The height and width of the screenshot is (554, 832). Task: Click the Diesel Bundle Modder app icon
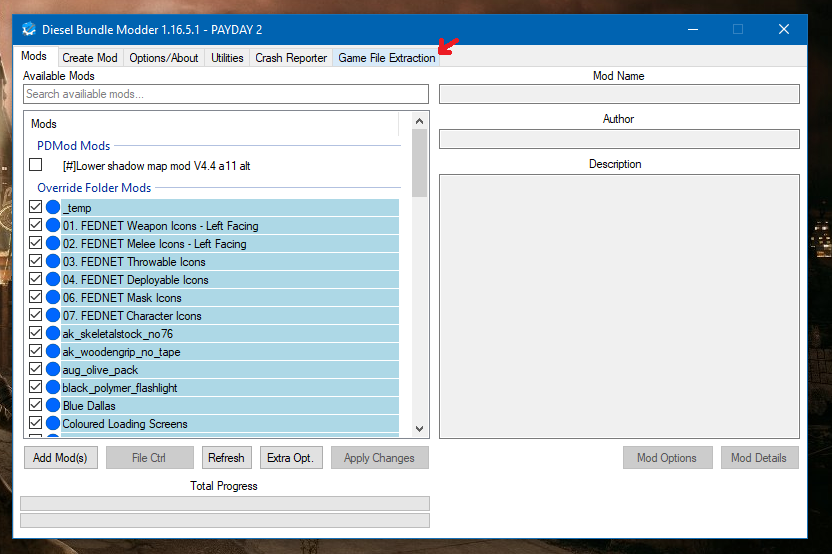tap(29, 29)
